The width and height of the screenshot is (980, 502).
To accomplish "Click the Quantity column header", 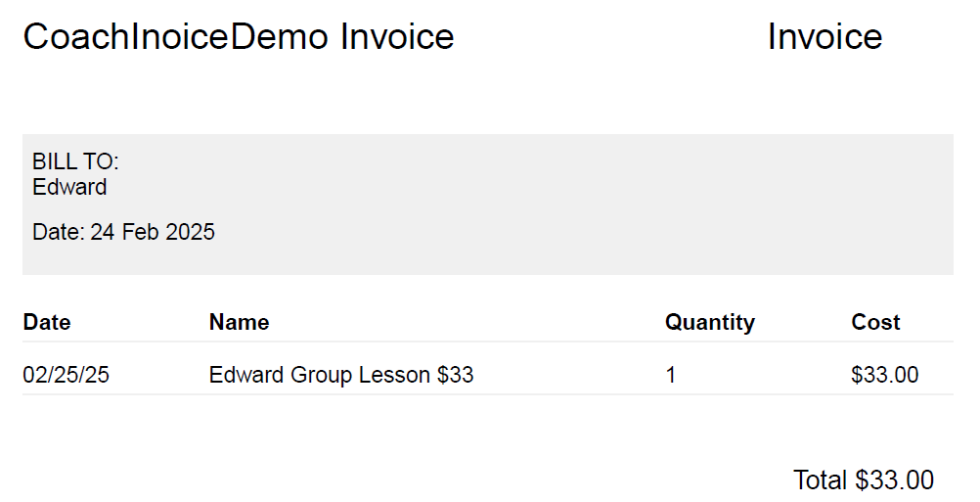I will point(709,322).
